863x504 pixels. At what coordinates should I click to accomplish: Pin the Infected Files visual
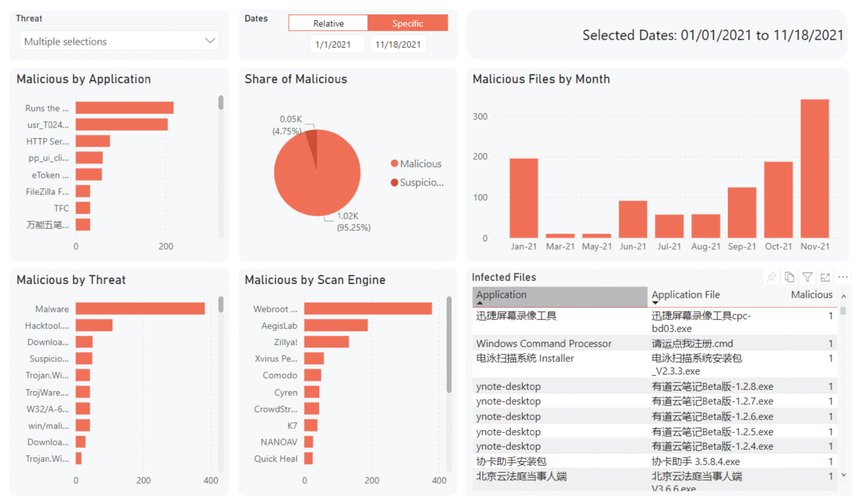point(771,277)
